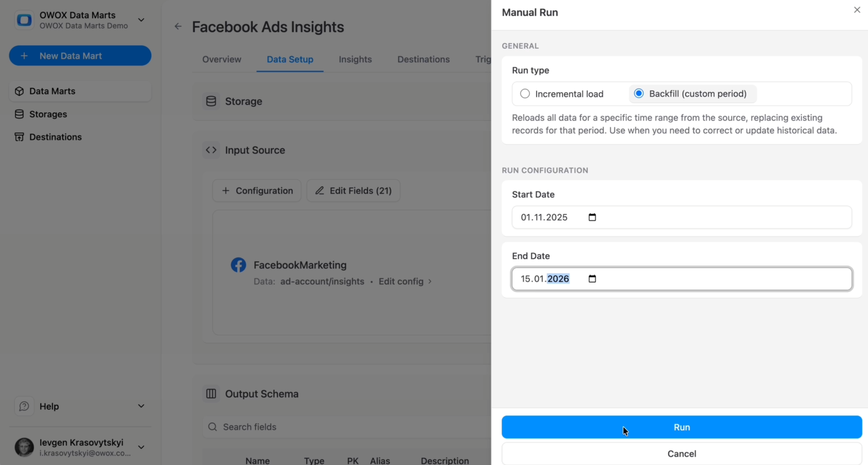Viewport: 868px width, 465px height.
Task: Open the End Date calendar picker icon
Action: coord(592,279)
